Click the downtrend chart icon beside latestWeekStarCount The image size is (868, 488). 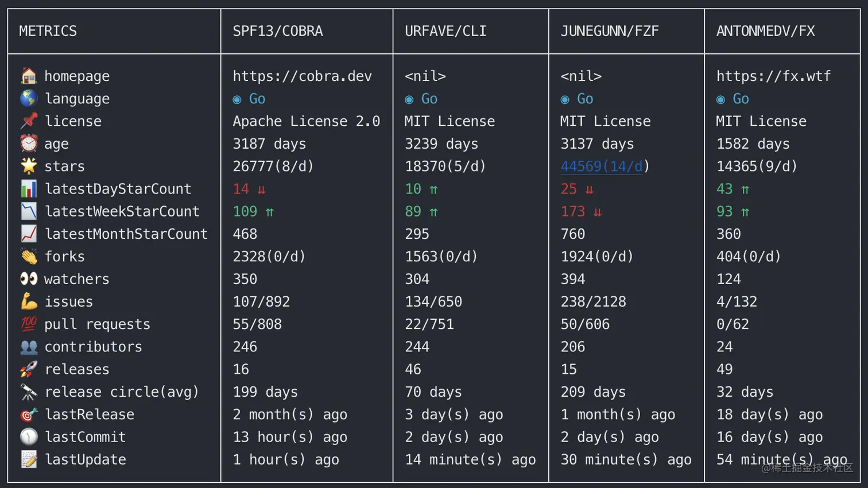pyautogui.click(x=29, y=211)
